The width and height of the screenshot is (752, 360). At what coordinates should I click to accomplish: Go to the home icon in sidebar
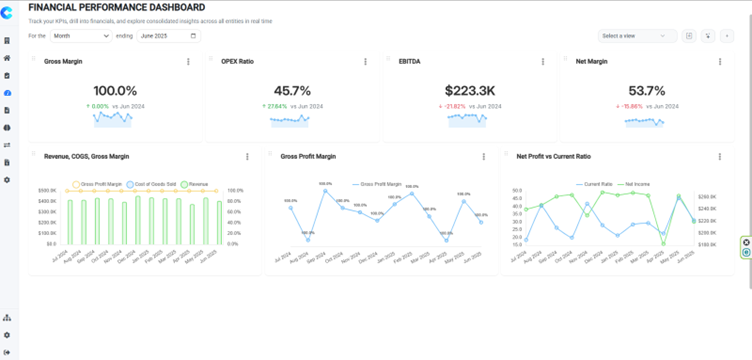[x=7, y=58]
